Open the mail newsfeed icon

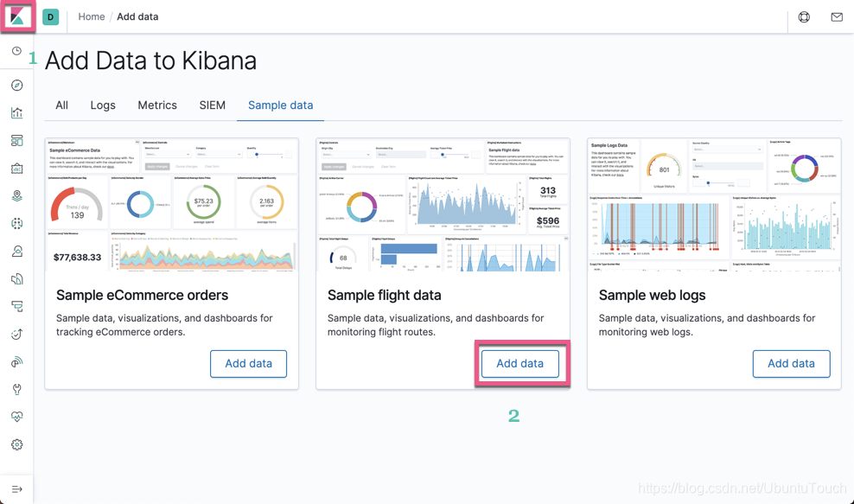pos(837,17)
